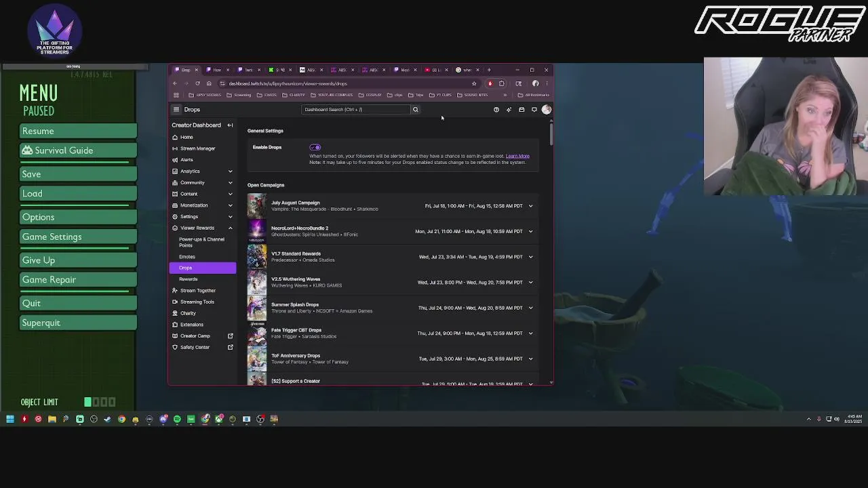Click the browser address bar URL
The height and width of the screenshot is (488, 868).
(288, 84)
